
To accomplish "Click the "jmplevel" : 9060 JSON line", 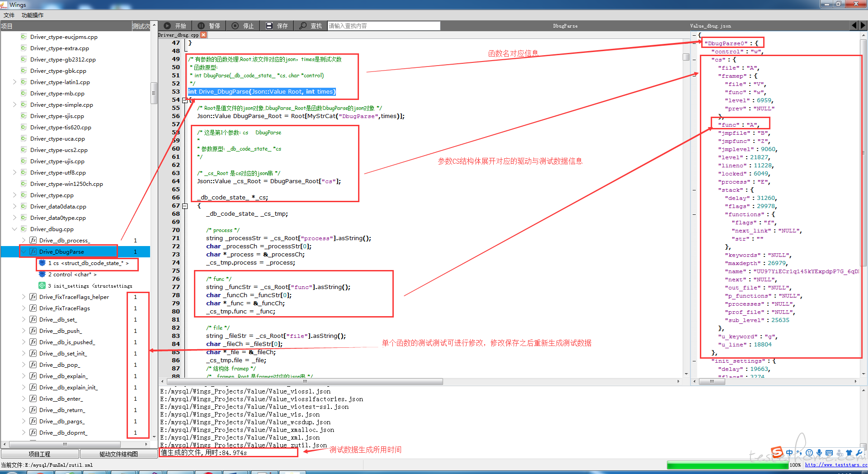I will click(x=748, y=149).
